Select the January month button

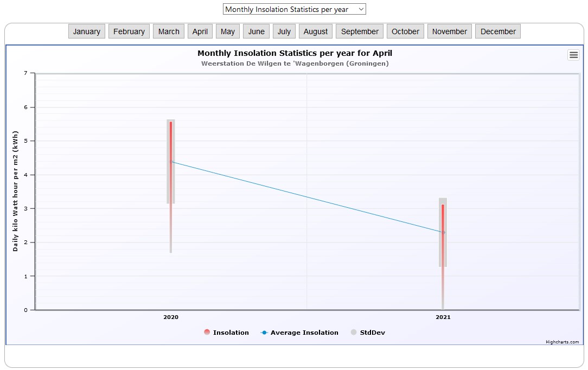point(87,31)
